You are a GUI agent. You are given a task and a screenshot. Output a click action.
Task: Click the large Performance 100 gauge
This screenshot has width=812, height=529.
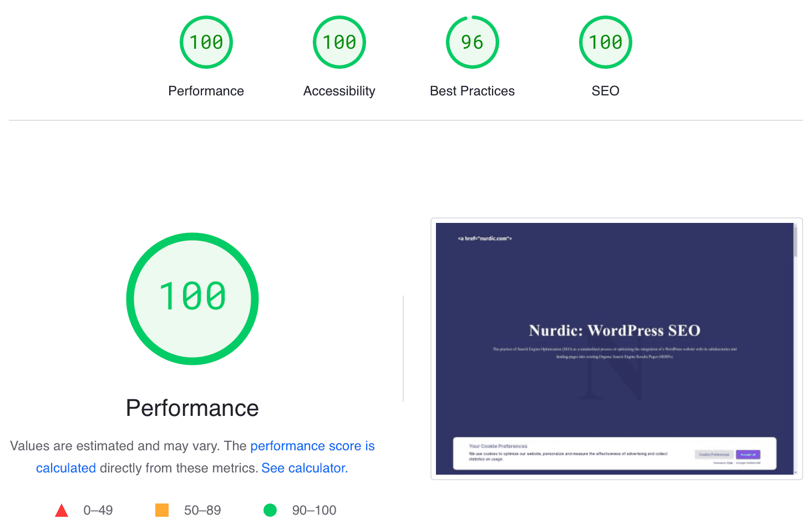pyautogui.click(x=192, y=299)
